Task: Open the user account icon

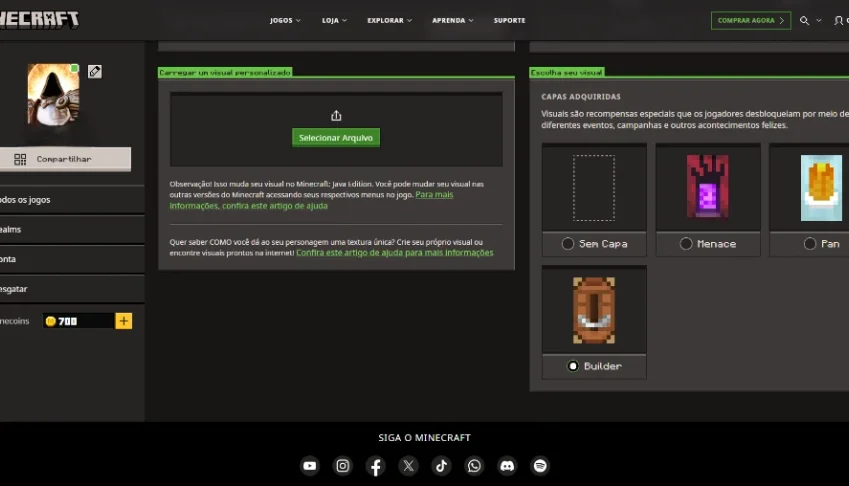Action: [839, 21]
